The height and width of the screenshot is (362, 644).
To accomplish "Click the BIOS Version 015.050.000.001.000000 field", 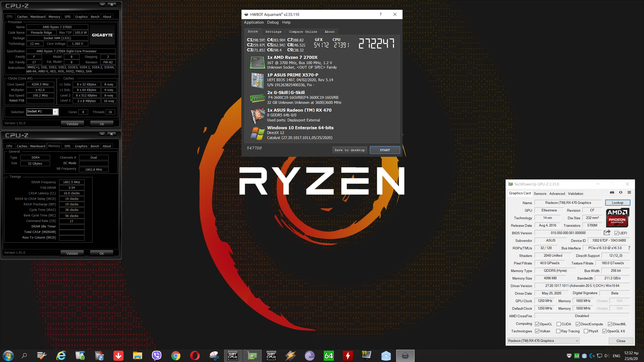I will [568, 233].
